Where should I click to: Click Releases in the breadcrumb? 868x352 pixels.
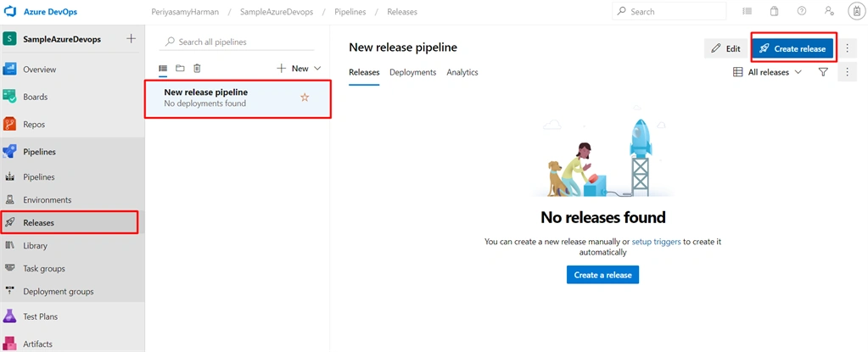tap(402, 12)
